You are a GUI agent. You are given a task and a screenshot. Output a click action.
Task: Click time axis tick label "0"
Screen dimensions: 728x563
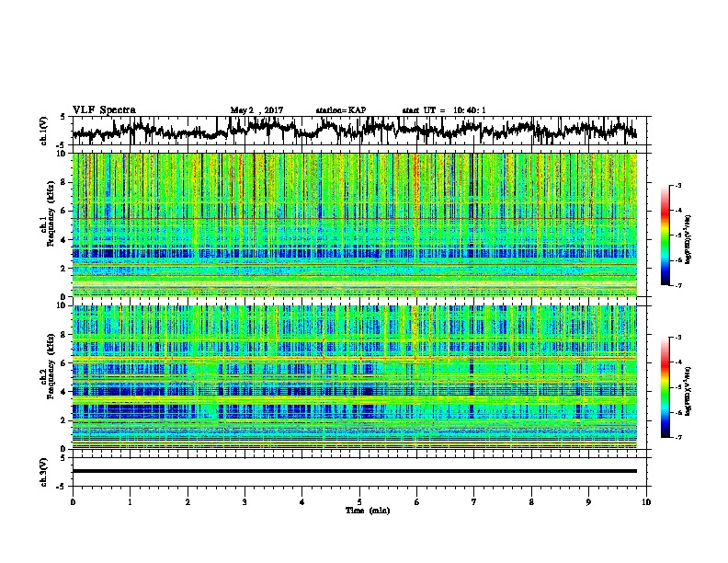click(73, 501)
